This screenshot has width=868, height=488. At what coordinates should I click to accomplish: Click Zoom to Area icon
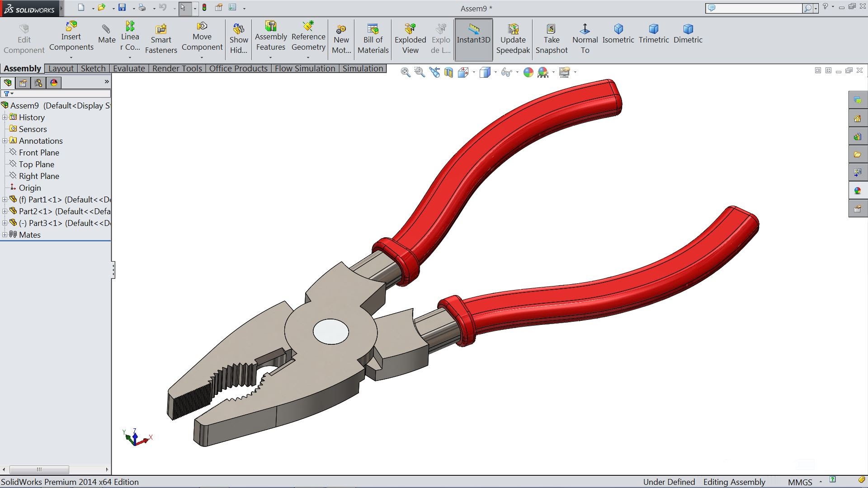pyautogui.click(x=420, y=72)
